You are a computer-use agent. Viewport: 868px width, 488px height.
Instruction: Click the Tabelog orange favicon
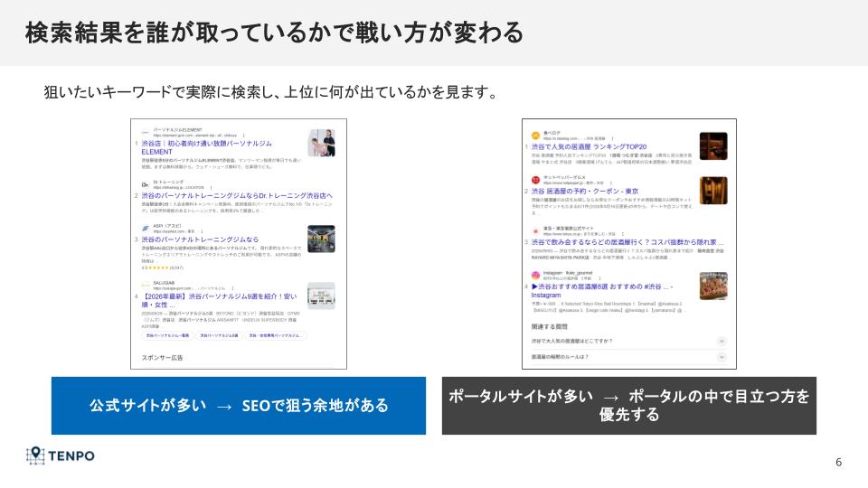(535, 136)
